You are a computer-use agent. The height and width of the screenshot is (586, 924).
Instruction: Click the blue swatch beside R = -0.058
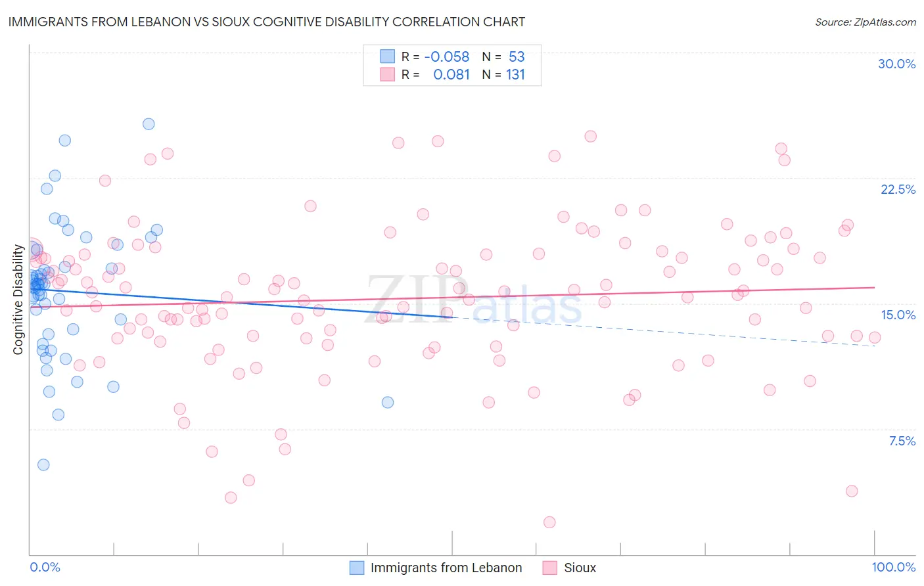pyautogui.click(x=388, y=56)
